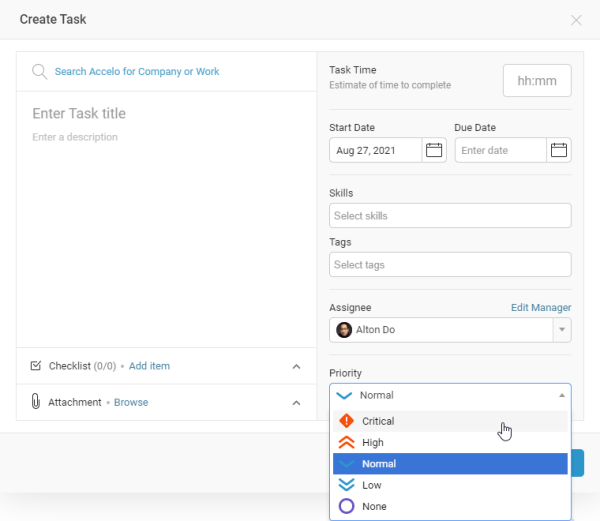Click Add item in Checklist
This screenshot has height=521, width=600.
[x=149, y=367]
